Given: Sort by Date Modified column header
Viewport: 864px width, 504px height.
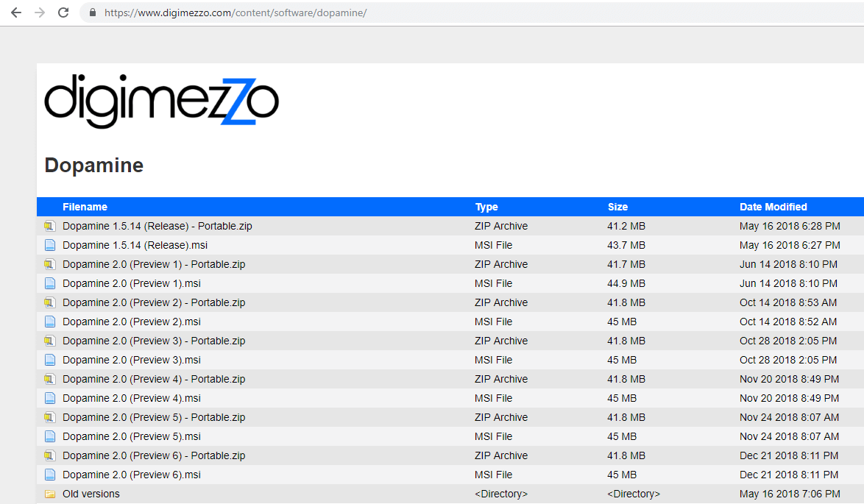Looking at the screenshot, I should point(773,207).
